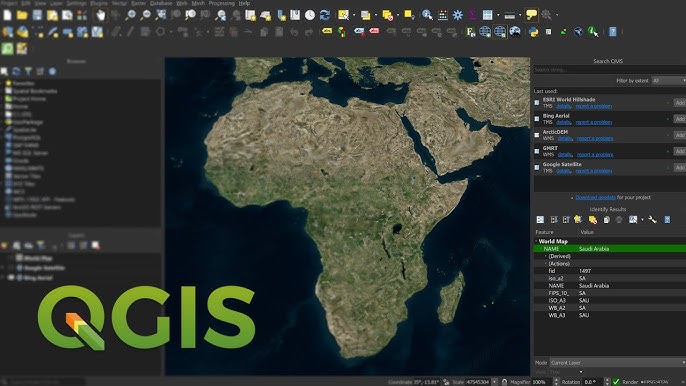Toggle visibility of the World Map layer
The height and width of the screenshot is (386, 686).
pyautogui.click(x=11, y=258)
